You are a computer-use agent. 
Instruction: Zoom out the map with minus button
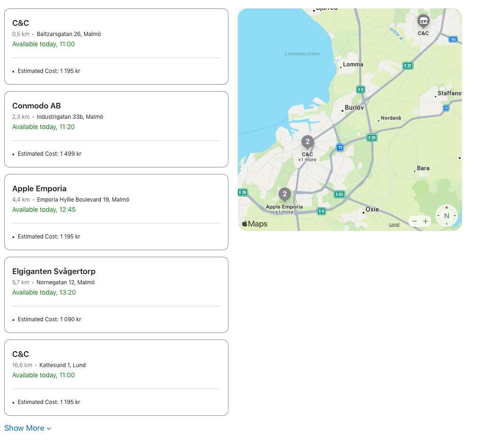414,221
